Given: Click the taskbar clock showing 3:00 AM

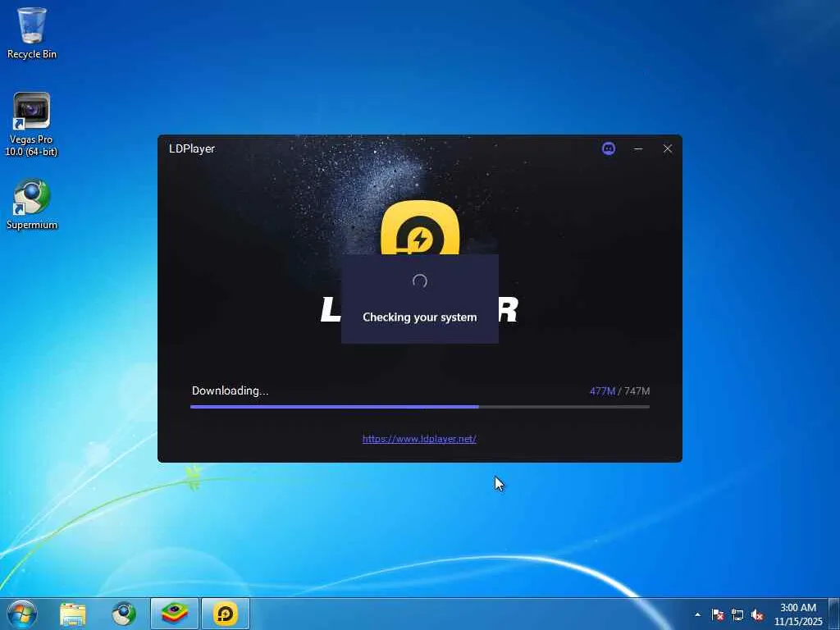Looking at the screenshot, I should click(x=798, y=614).
